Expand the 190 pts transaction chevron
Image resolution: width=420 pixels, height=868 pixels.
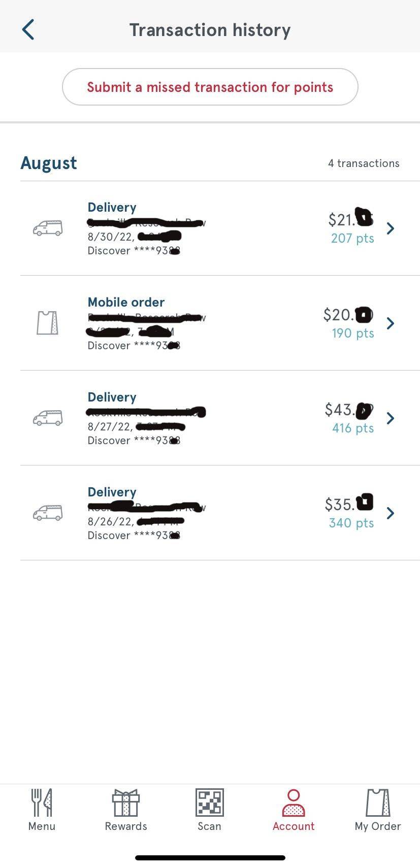tap(390, 323)
